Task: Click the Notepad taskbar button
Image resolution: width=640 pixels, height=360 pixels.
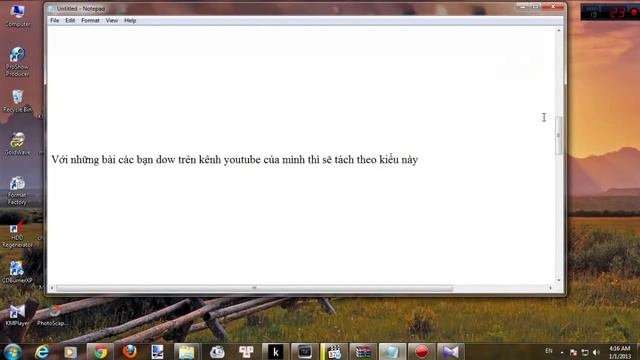Action: pos(392,351)
